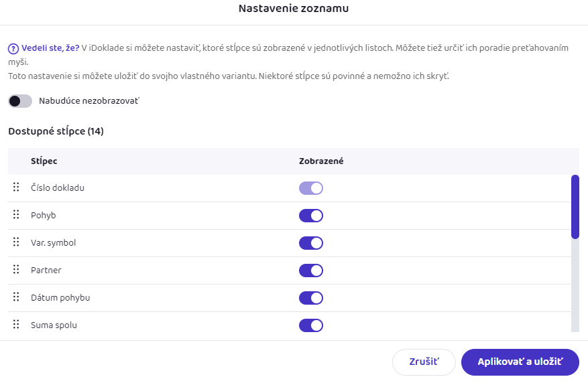Screen dimensions: 588x381
Task: Click the column list scrollbar thumb
Action: [x=575, y=207]
